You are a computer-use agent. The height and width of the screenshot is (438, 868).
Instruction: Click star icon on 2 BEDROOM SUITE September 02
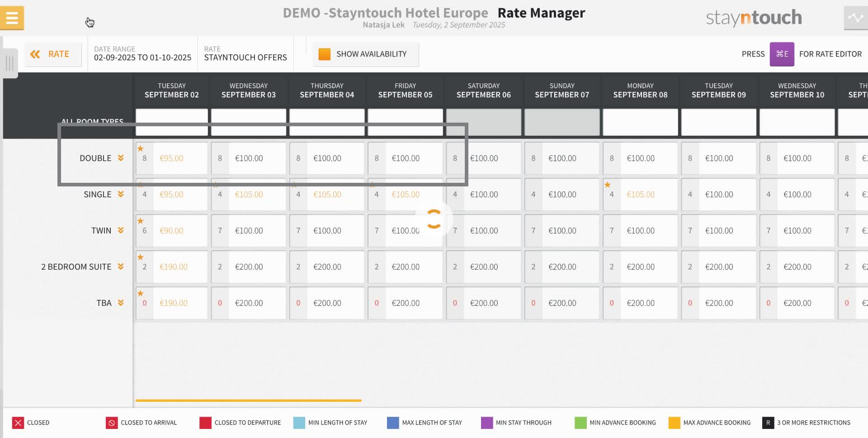141,257
